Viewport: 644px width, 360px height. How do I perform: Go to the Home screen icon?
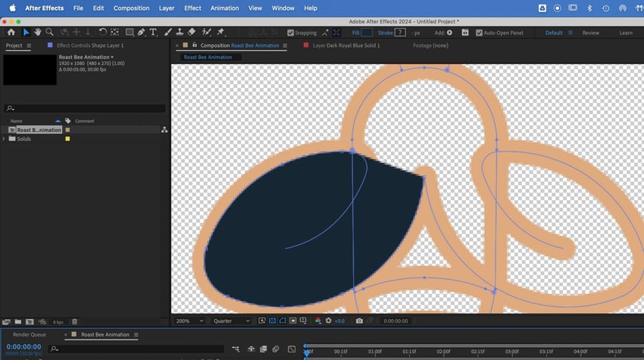(11, 32)
